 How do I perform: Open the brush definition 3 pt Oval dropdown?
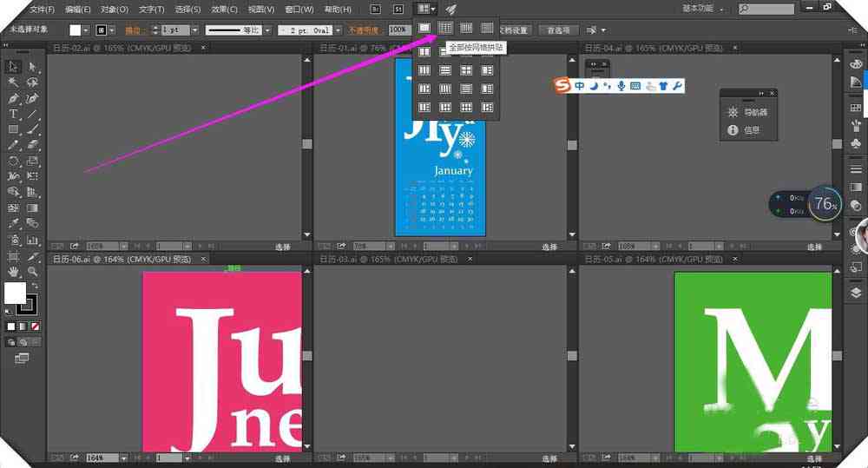(338, 30)
